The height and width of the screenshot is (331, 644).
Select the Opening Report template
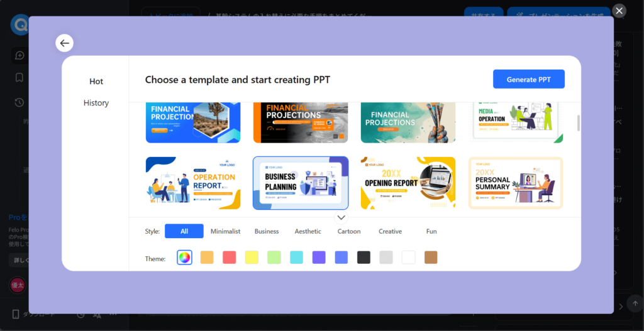[x=408, y=183]
